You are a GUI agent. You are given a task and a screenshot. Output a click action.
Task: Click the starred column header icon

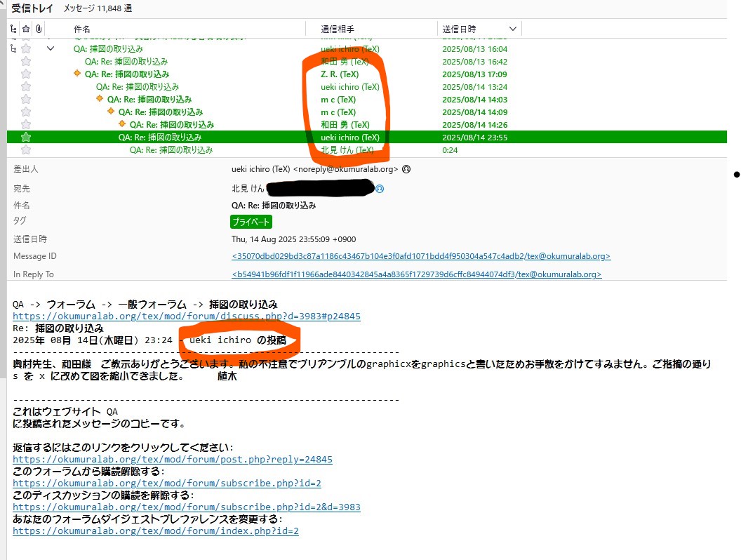click(26, 29)
